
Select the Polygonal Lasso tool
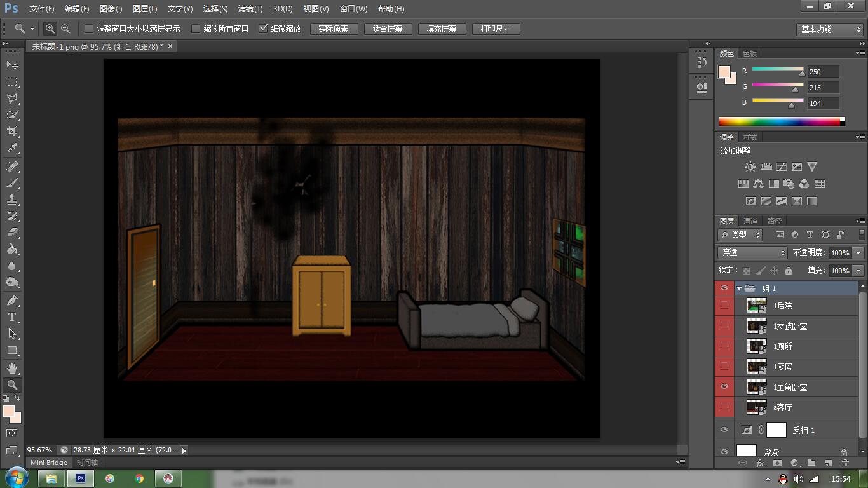pos(12,98)
